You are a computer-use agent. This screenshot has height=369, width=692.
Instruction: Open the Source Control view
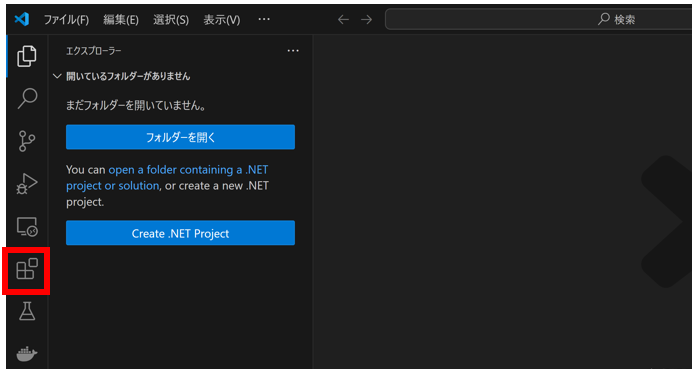pyautogui.click(x=27, y=141)
